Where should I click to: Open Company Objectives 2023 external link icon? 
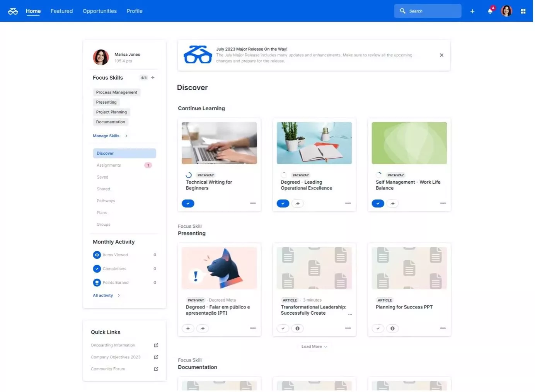(157, 358)
